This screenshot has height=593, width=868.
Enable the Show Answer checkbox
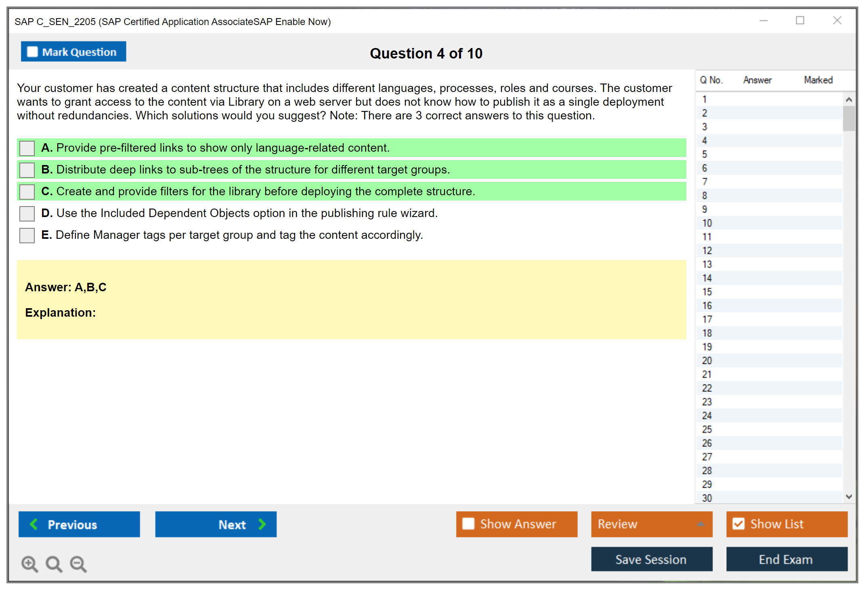(x=468, y=524)
